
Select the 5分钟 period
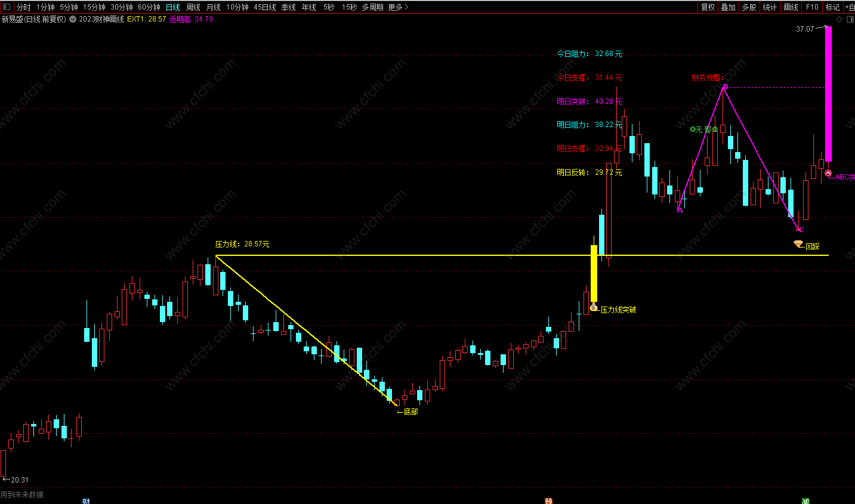click(69, 7)
